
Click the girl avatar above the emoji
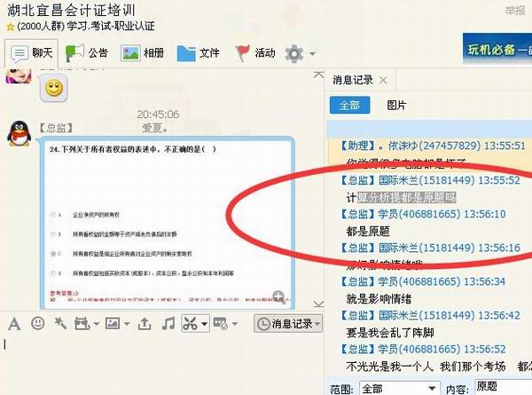pos(19,75)
